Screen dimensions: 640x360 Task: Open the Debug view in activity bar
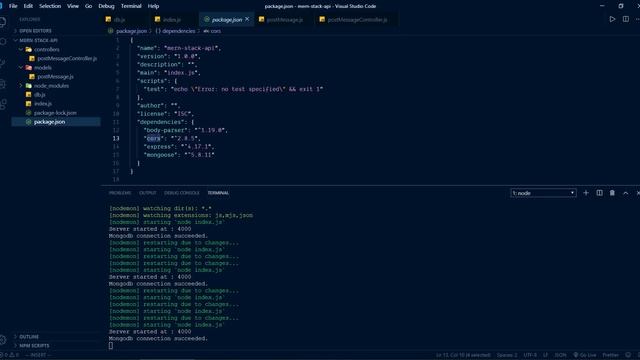pyautogui.click(x=3, y=84)
